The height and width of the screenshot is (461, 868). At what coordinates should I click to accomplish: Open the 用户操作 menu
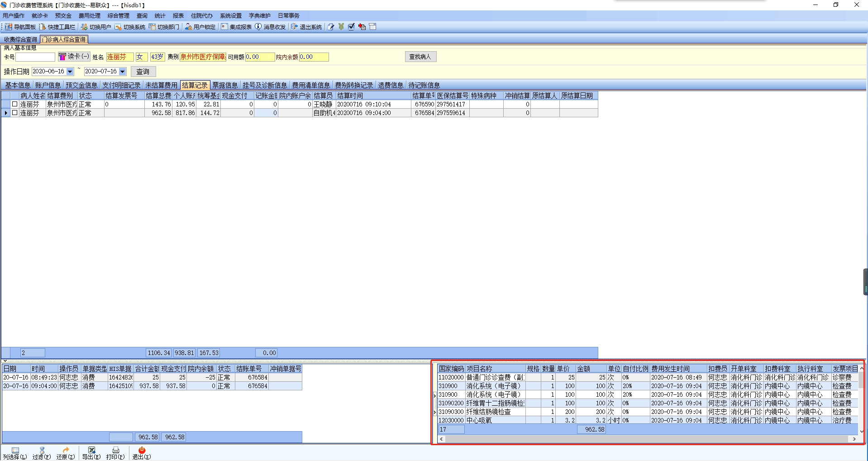[x=14, y=16]
